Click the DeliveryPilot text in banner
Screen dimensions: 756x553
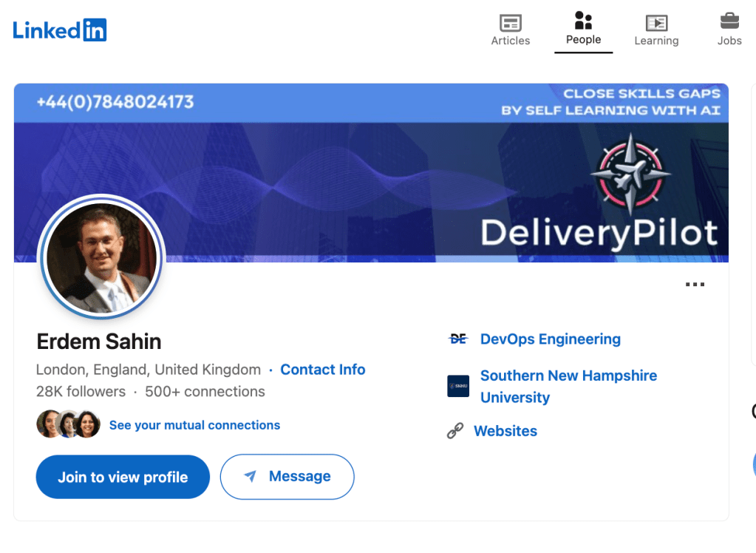[x=599, y=234]
